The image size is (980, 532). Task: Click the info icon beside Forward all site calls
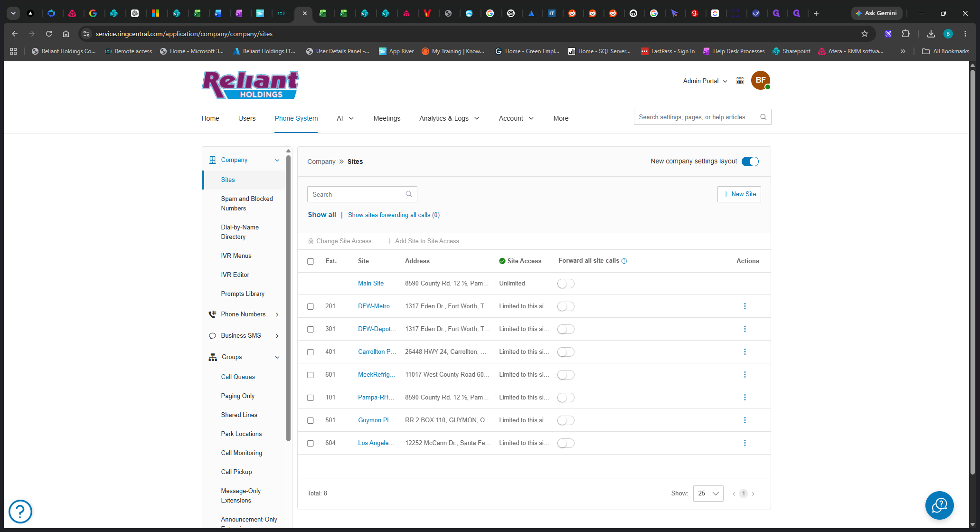pos(624,261)
